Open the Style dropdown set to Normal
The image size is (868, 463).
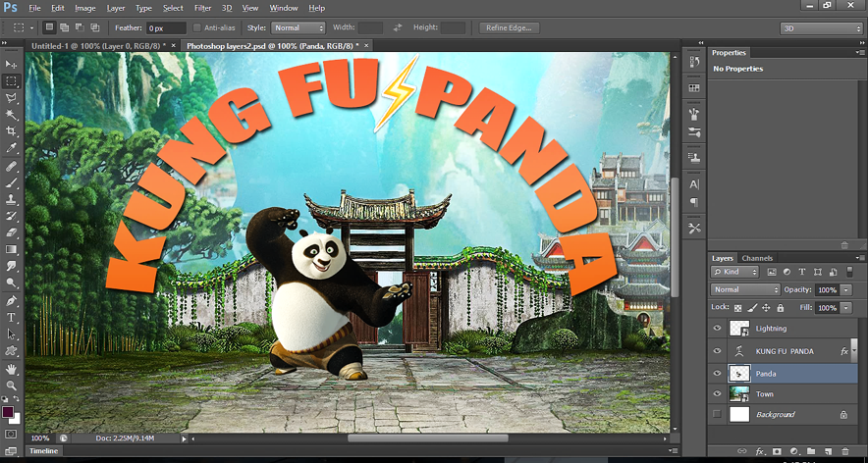point(298,27)
